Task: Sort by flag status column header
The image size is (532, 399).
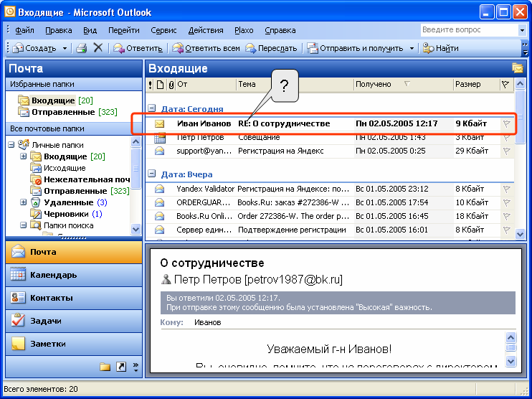Action: (x=505, y=84)
